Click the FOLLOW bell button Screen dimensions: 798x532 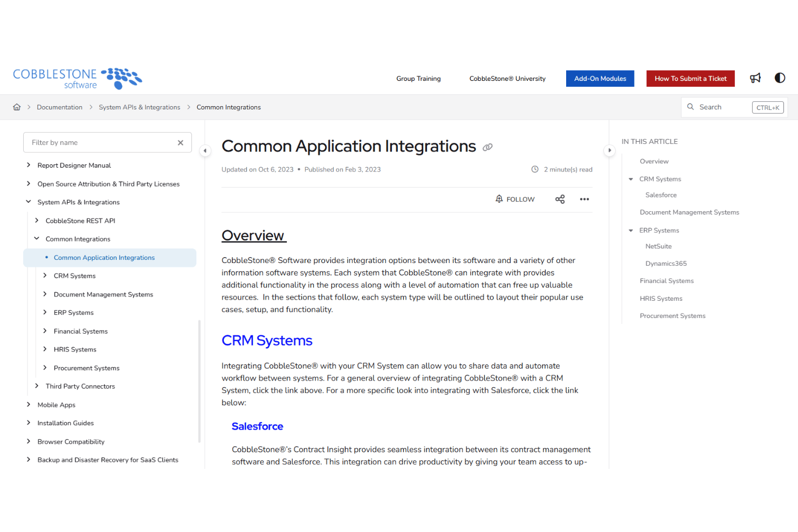pyautogui.click(x=515, y=199)
